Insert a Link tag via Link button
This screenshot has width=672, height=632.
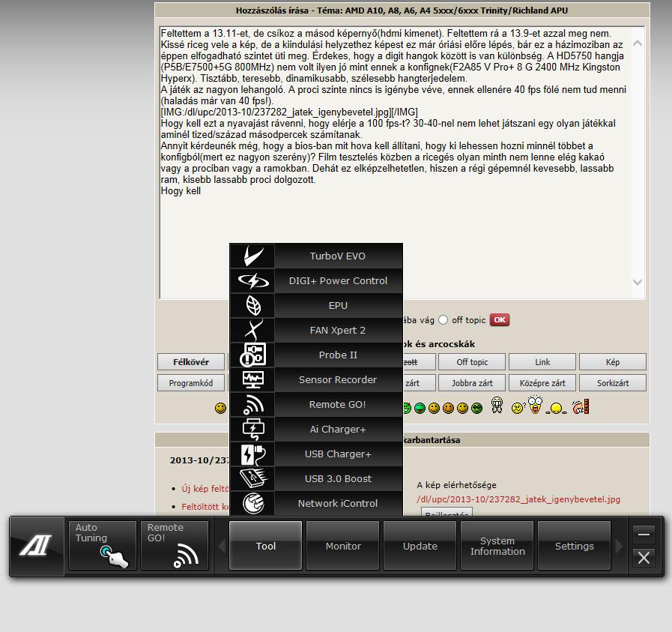pyautogui.click(x=542, y=362)
